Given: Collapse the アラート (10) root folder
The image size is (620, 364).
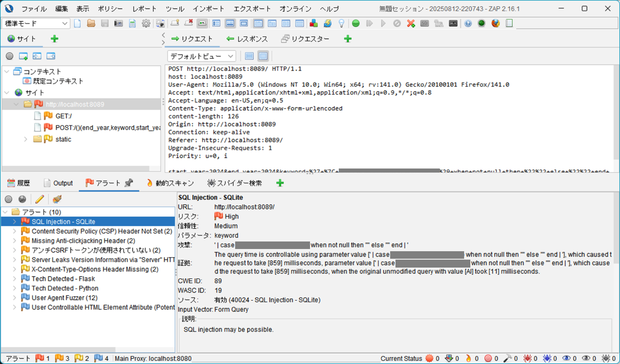Looking at the screenshot, I should pyautogui.click(x=5, y=212).
